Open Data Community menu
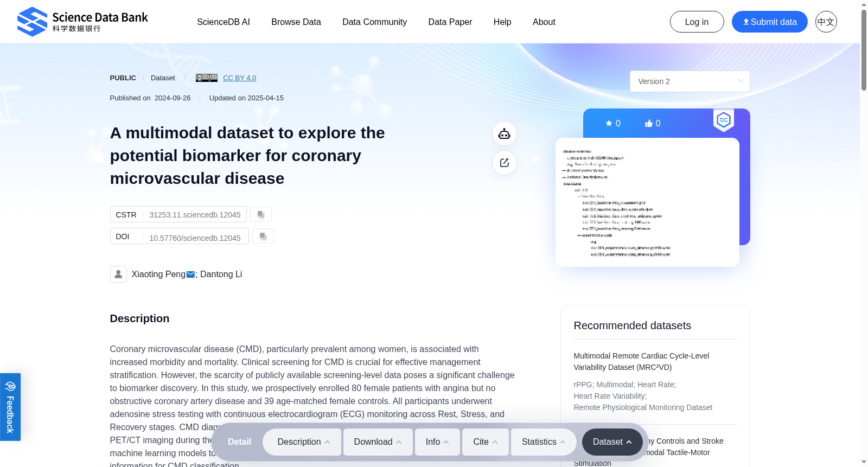Image resolution: width=868 pixels, height=467 pixels. point(375,22)
